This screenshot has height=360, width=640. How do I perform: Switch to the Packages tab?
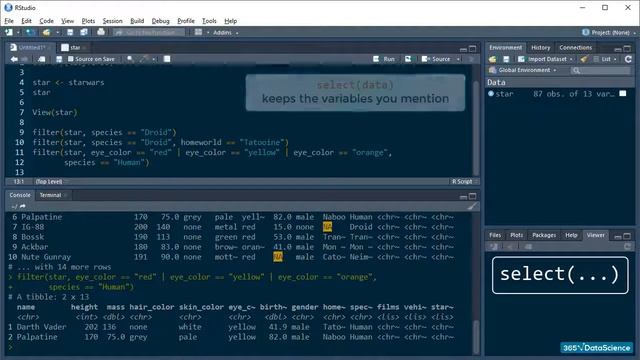point(544,235)
